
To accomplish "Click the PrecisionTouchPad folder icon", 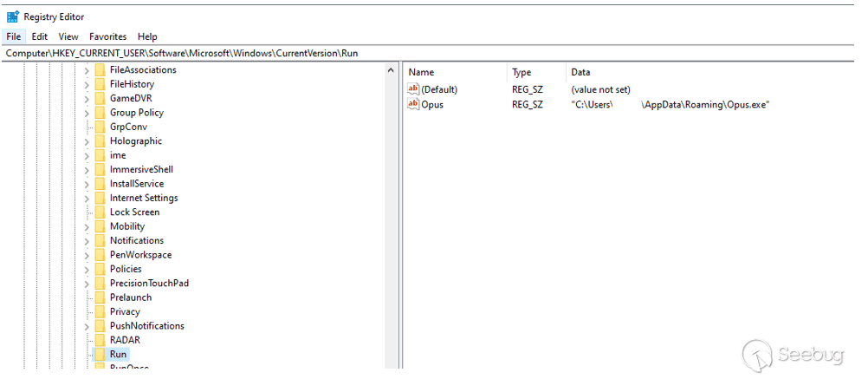I will click(x=100, y=283).
